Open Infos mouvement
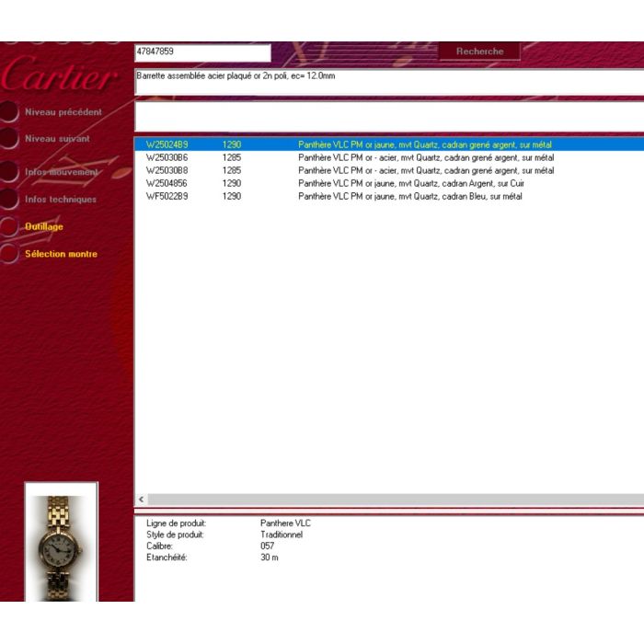This screenshot has height=644, width=644. pyautogui.click(x=62, y=172)
